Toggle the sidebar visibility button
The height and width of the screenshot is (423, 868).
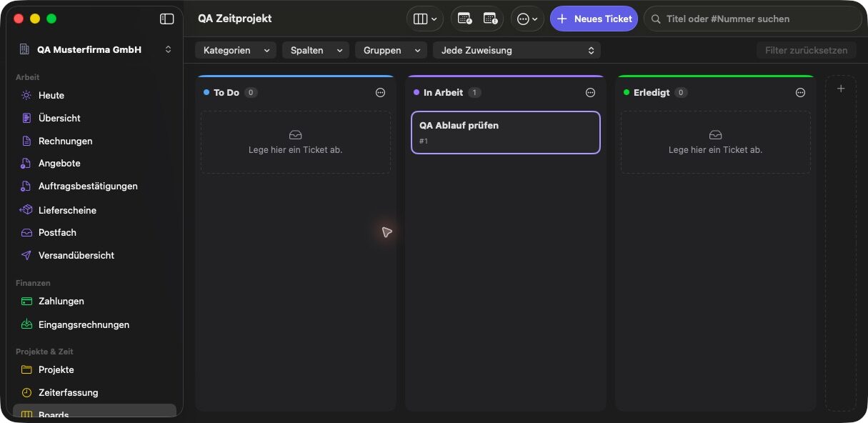click(x=166, y=19)
